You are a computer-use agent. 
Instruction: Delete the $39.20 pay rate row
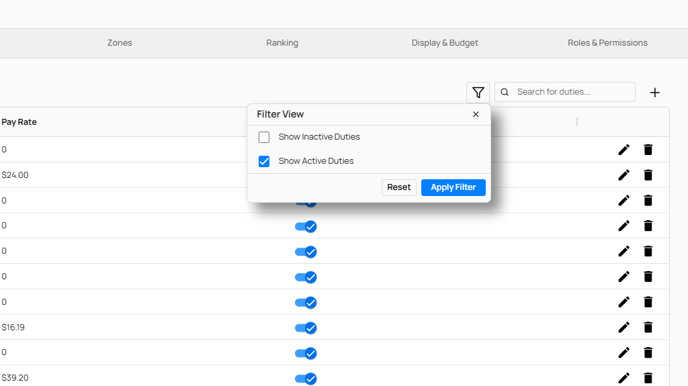pyautogui.click(x=648, y=378)
